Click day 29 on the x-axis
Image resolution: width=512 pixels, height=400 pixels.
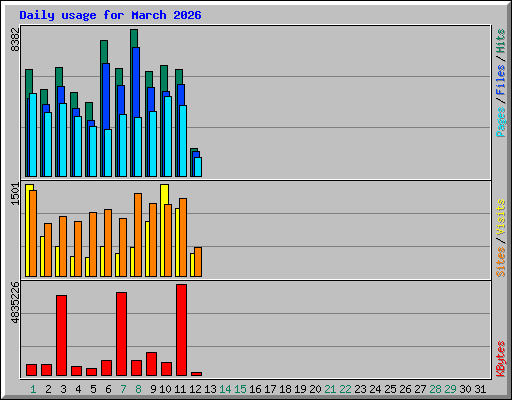450,389
